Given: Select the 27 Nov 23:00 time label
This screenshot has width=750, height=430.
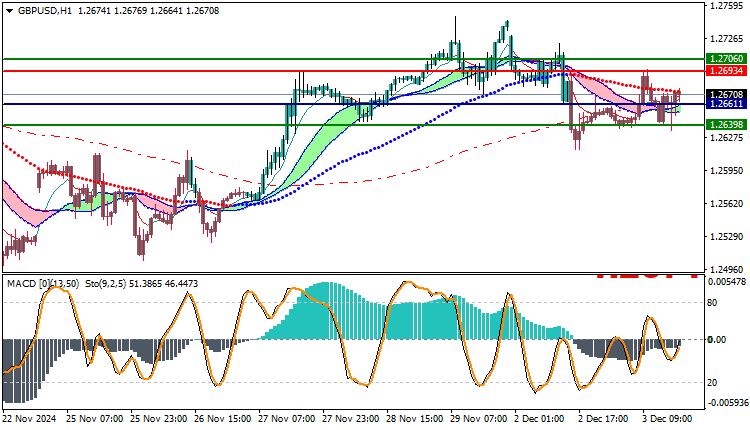Looking at the screenshot, I should (x=351, y=419).
